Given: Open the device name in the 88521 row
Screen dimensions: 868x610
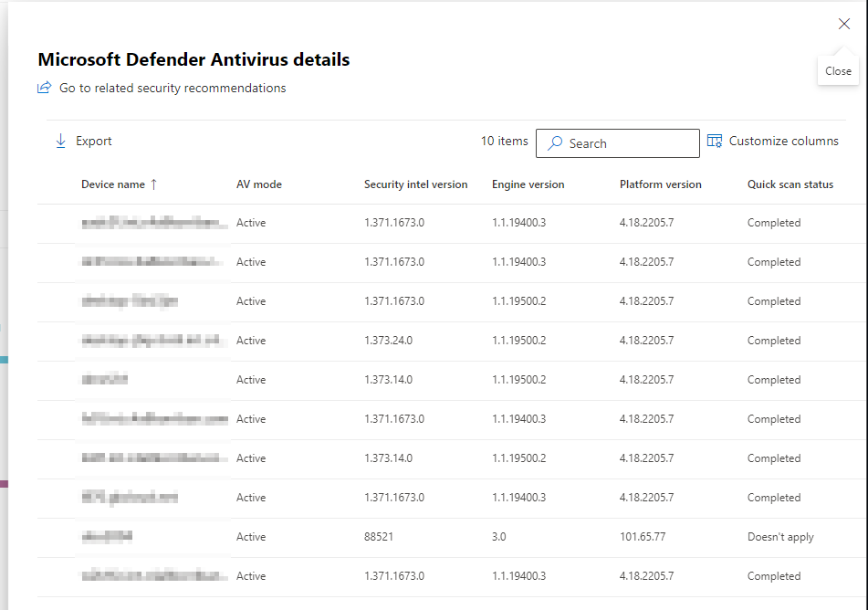Looking at the screenshot, I should point(107,537).
